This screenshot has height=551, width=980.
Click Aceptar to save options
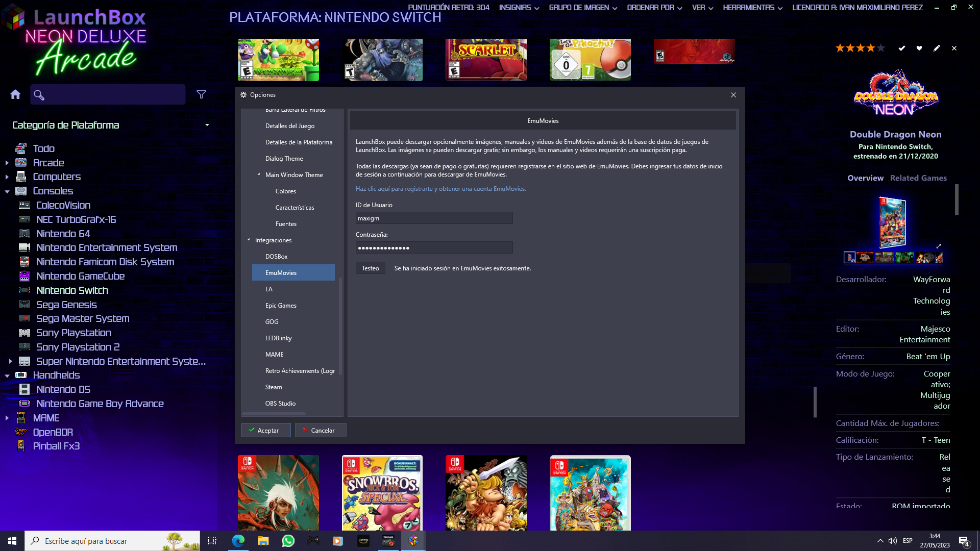(x=266, y=430)
